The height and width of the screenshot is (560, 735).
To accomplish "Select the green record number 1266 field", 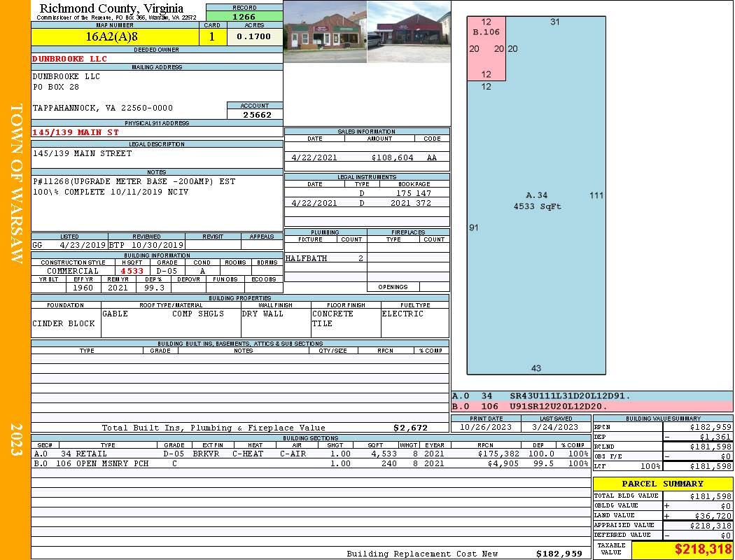I will tap(244, 16).
